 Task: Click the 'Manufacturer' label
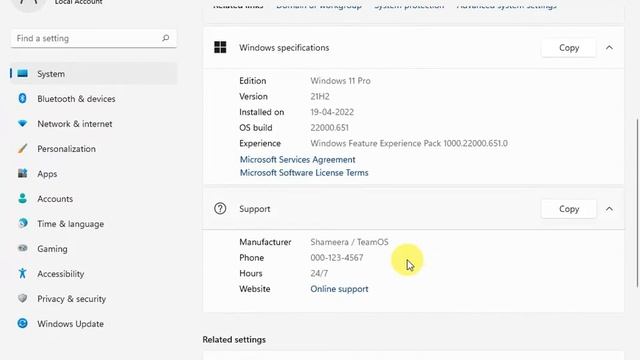(x=265, y=242)
